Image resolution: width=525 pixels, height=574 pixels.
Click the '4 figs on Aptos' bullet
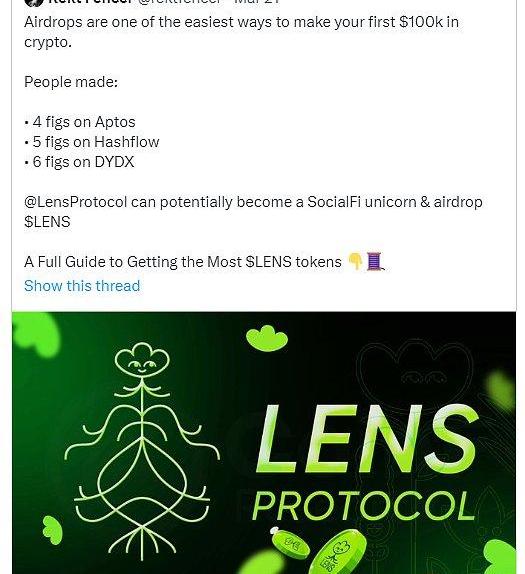pyautogui.click(x=80, y=122)
